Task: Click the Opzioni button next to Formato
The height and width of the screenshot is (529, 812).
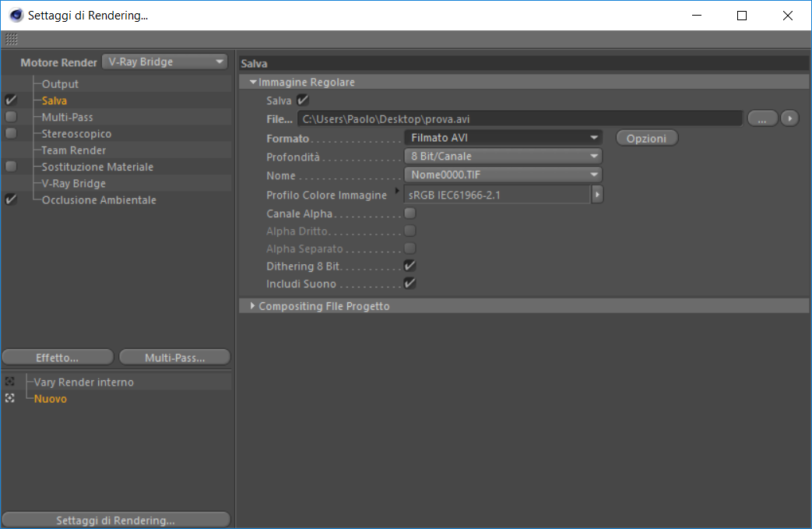Action: 646,139
